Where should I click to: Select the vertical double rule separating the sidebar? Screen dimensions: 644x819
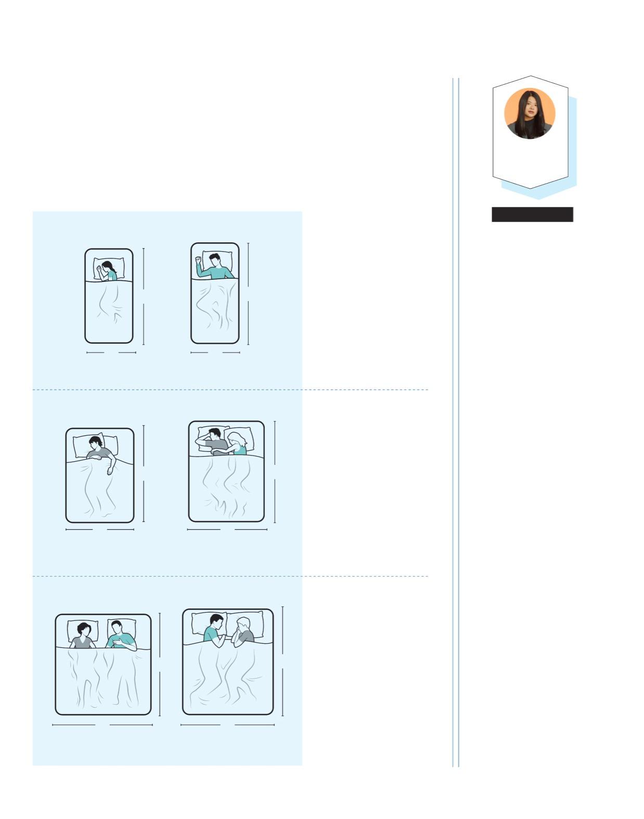pyautogui.click(x=456, y=422)
